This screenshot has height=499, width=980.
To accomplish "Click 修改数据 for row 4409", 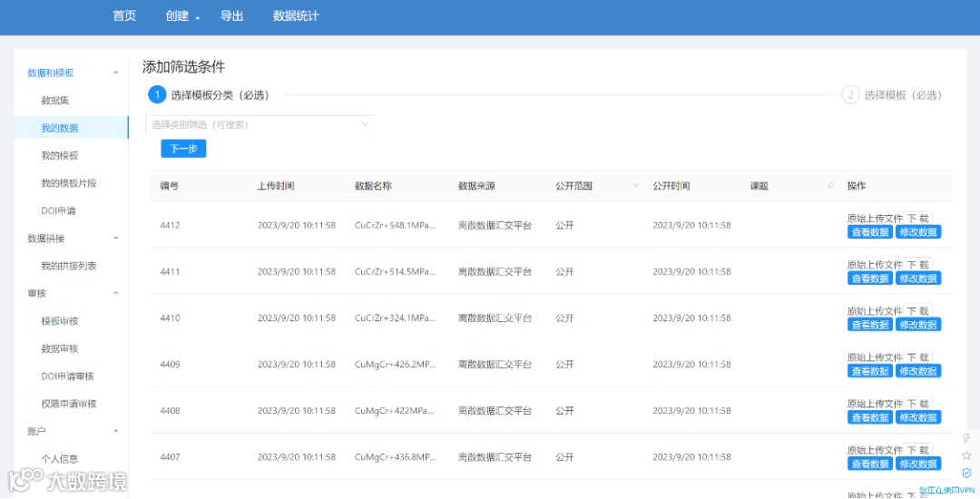I will [918, 371].
